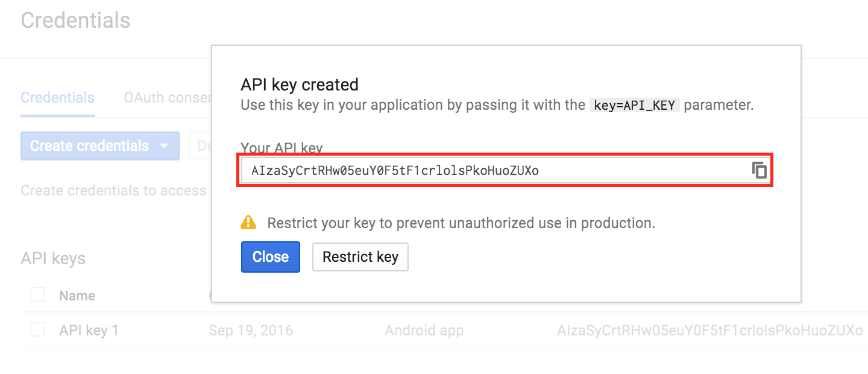
Task: Click the key value in API key 1 row
Action: [709, 331]
